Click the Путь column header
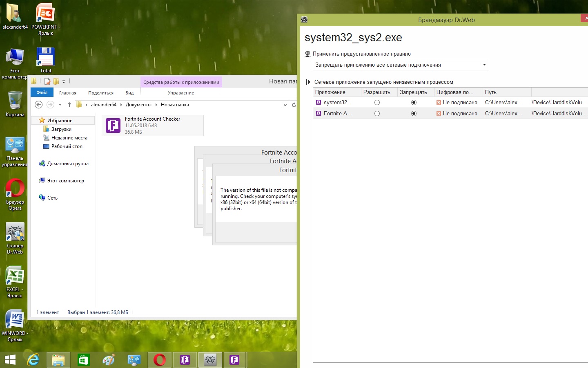Viewport: 588px width, 368px height. [x=507, y=92]
